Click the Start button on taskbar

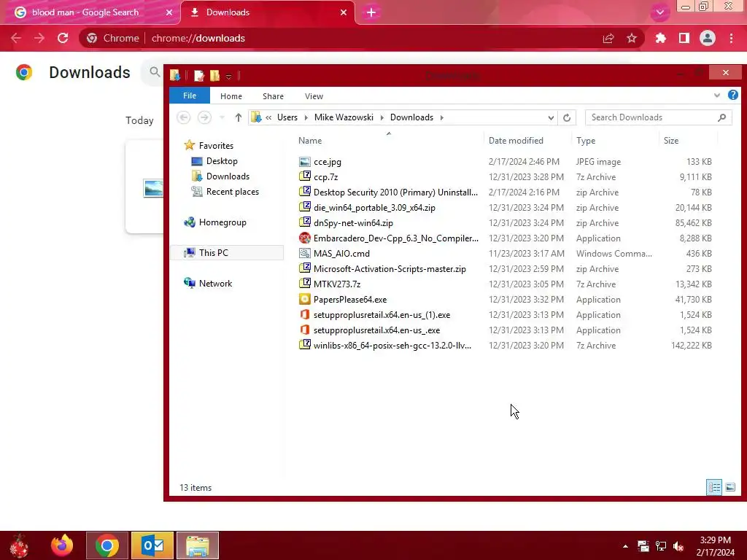point(19,545)
